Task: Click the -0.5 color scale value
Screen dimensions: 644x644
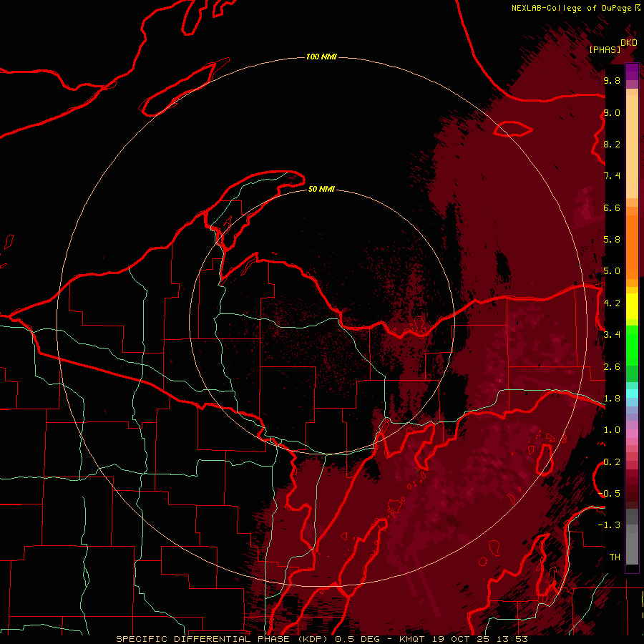Action: click(x=609, y=494)
